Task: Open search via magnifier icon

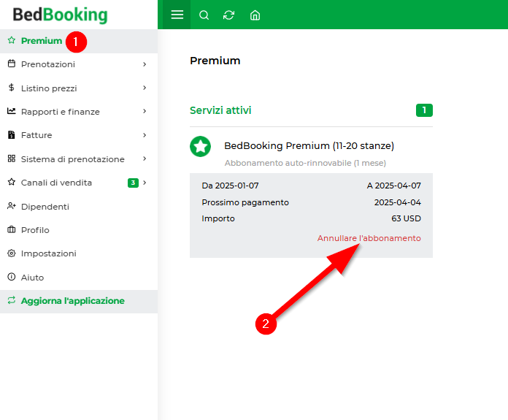Action: coord(204,15)
